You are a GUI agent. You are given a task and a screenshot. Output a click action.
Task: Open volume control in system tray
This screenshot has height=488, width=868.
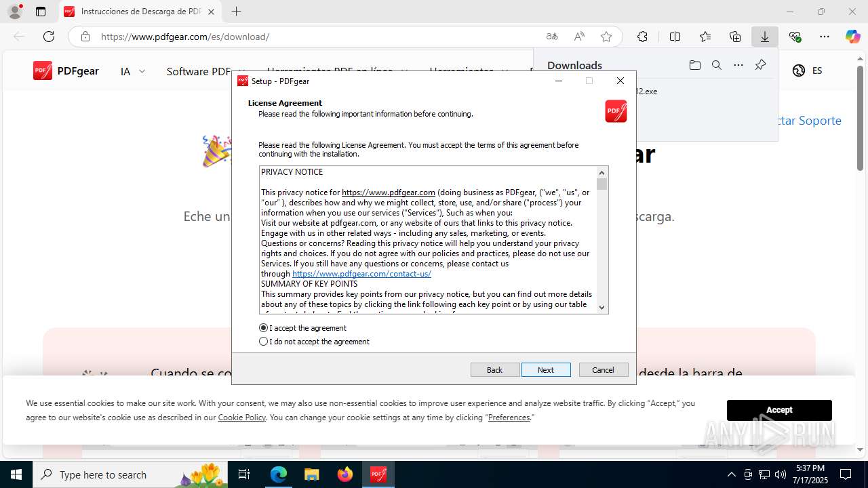point(781,474)
